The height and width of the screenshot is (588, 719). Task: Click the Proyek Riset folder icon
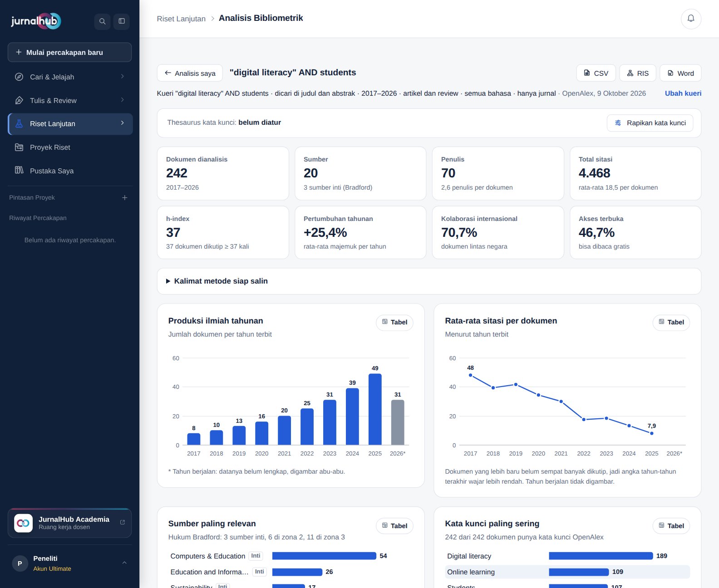[x=19, y=147]
